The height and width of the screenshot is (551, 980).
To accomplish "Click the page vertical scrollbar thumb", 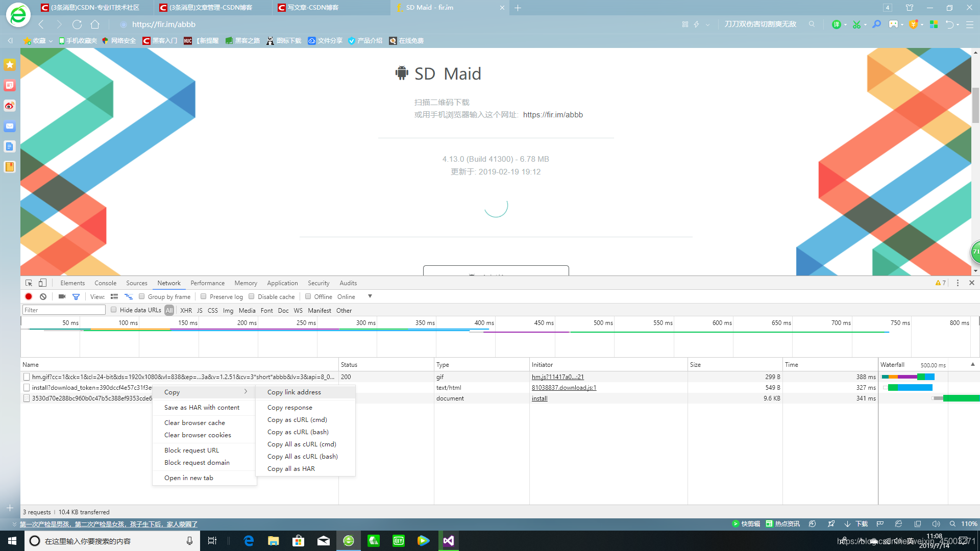I will (x=975, y=106).
